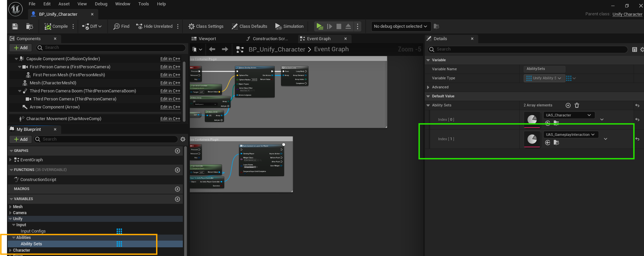The height and width of the screenshot is (256, 644).
Task: Select Mesh (CharacterMesh0) component
Action: [53, 83]
